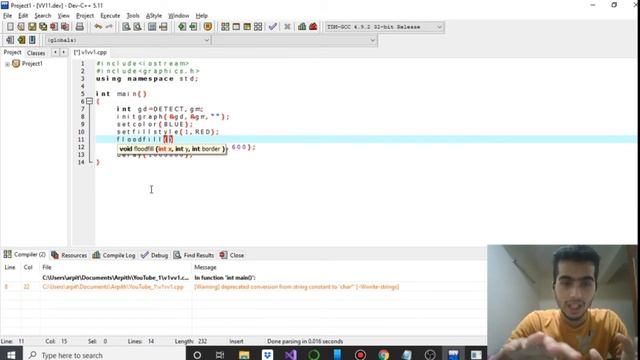Click the Remove from Project icon
This screenshot has height=360, width=640.
point(193,27)
